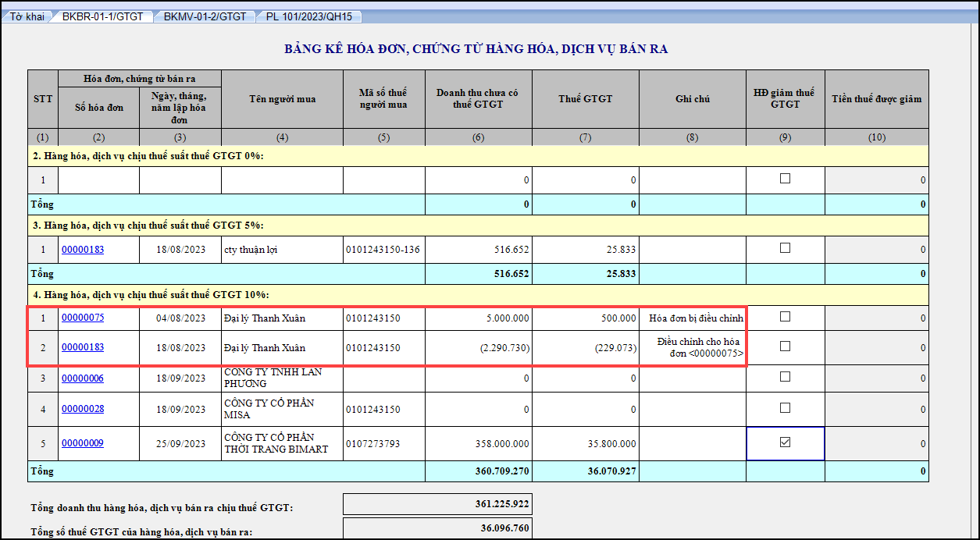
Task: Tick tax reduction checkbox for LAN PHƯƠNG row
Action: tap(786, 377)
